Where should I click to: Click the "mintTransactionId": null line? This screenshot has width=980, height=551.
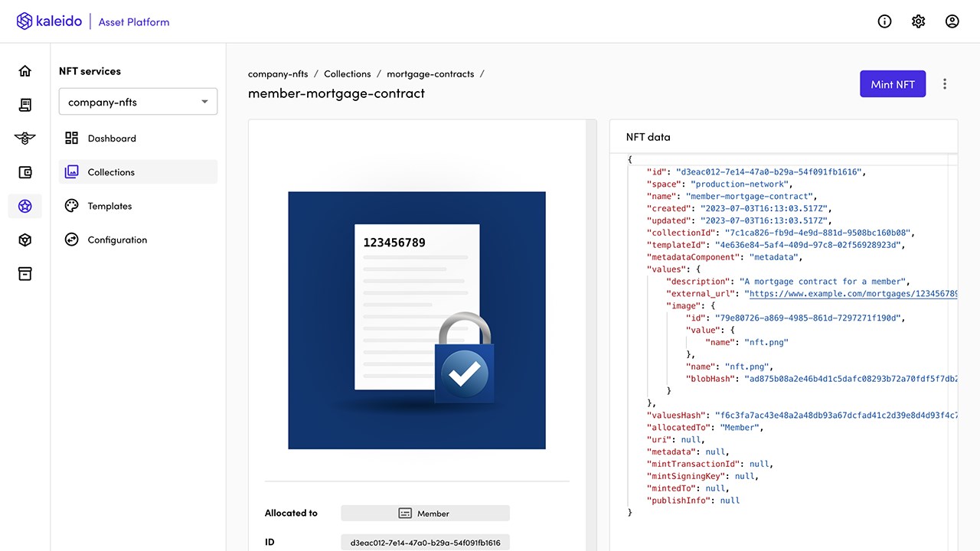(x=710, y=464)
